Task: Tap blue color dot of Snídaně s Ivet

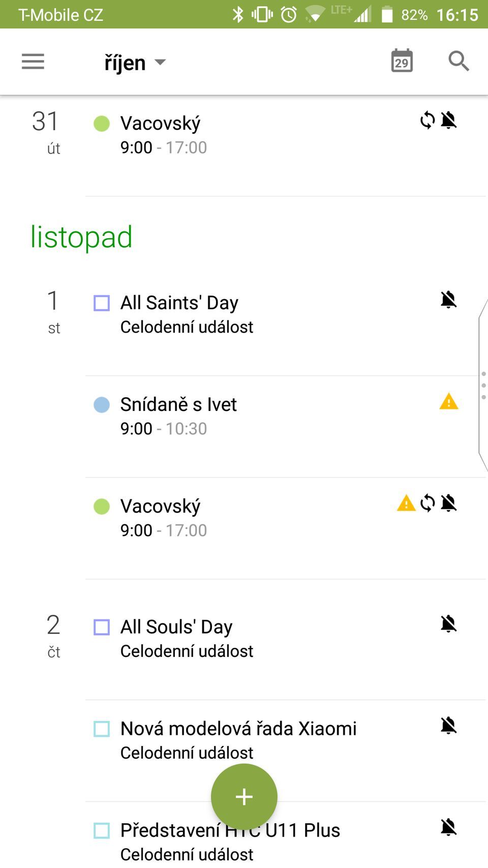Action: point(102,405)
